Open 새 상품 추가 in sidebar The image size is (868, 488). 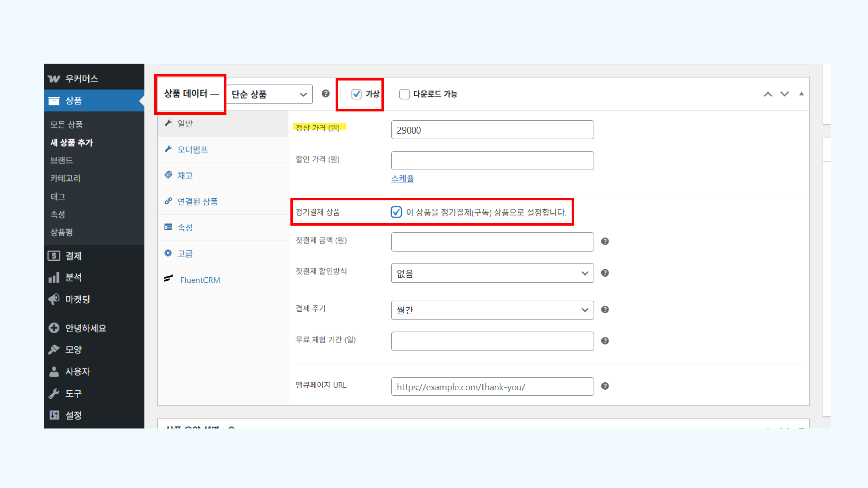coord(72,142)
